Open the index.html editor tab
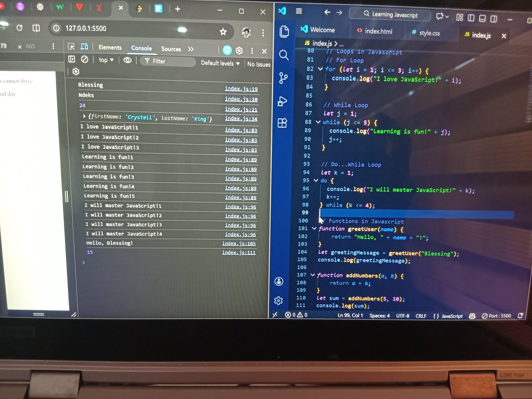The height and width of the screenshot is (399, 532). pyautogui.click(x=375, y=31)
